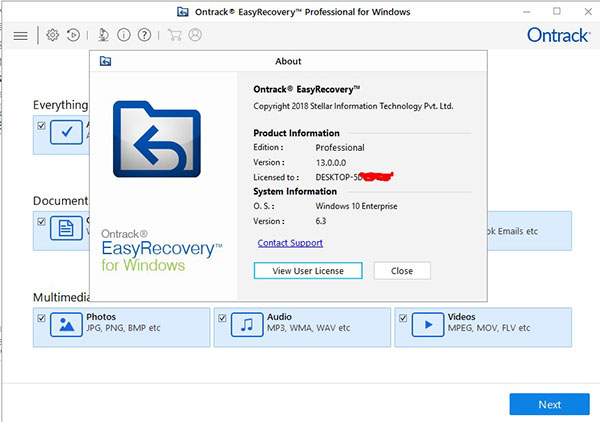Click the Photos picture icon
This screenshot has height=422, width=600.
click(x=66, y=325)
